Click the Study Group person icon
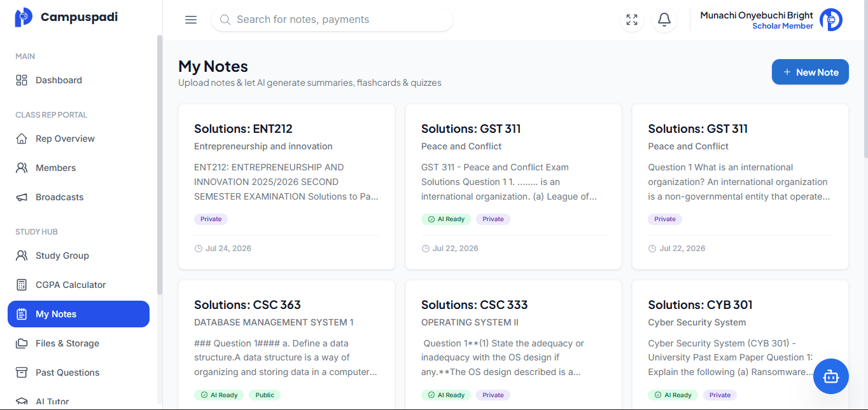 [x=22, y=256]
